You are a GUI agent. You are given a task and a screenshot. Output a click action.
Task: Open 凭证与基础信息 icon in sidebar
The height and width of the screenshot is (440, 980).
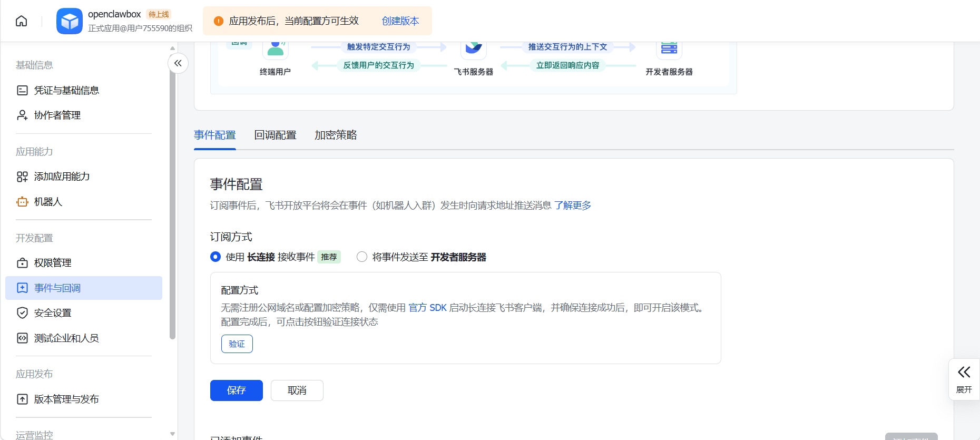(x=22, y=91)
